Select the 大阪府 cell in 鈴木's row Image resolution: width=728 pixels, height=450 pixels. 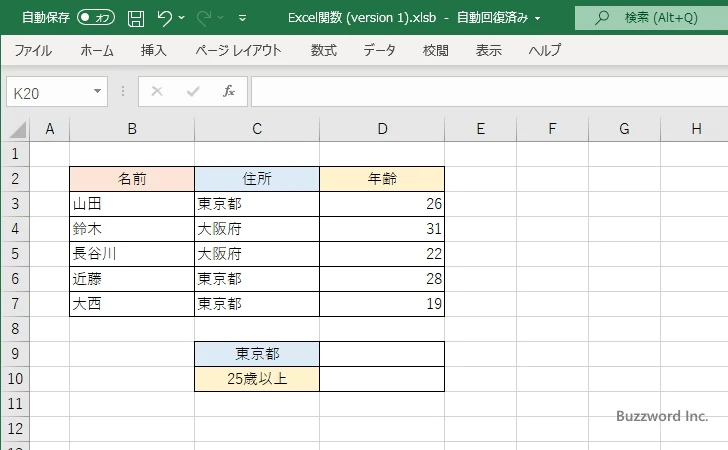[x=257, y=229]
